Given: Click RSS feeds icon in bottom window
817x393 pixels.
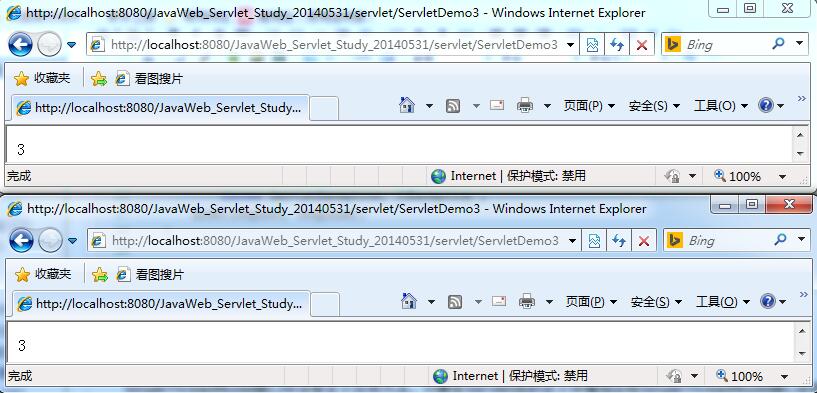Looking at the screenshot, I should click(455, 302).
